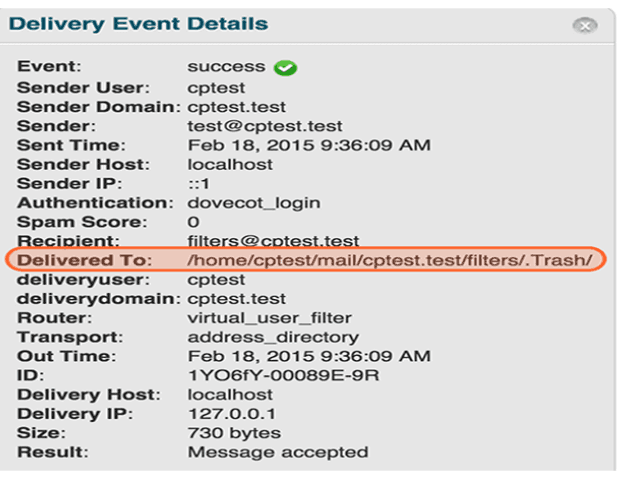Click the Spam Score value 0
622x478 pixels.
194,222
